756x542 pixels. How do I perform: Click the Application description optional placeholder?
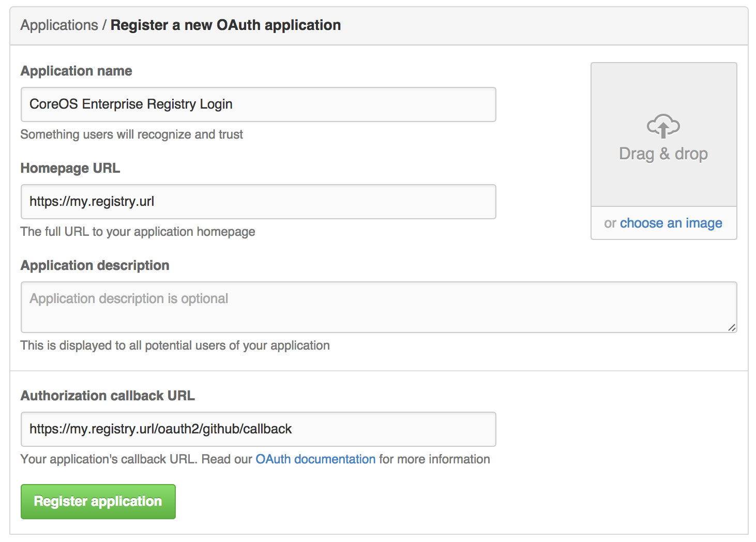click(128, 298)
